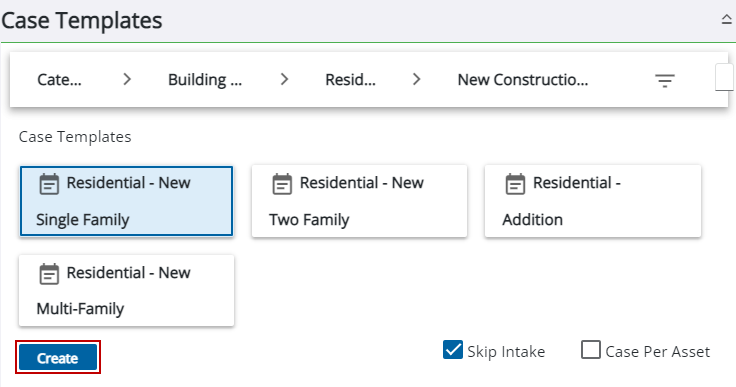Click the Create button

[x=58, y=358]
